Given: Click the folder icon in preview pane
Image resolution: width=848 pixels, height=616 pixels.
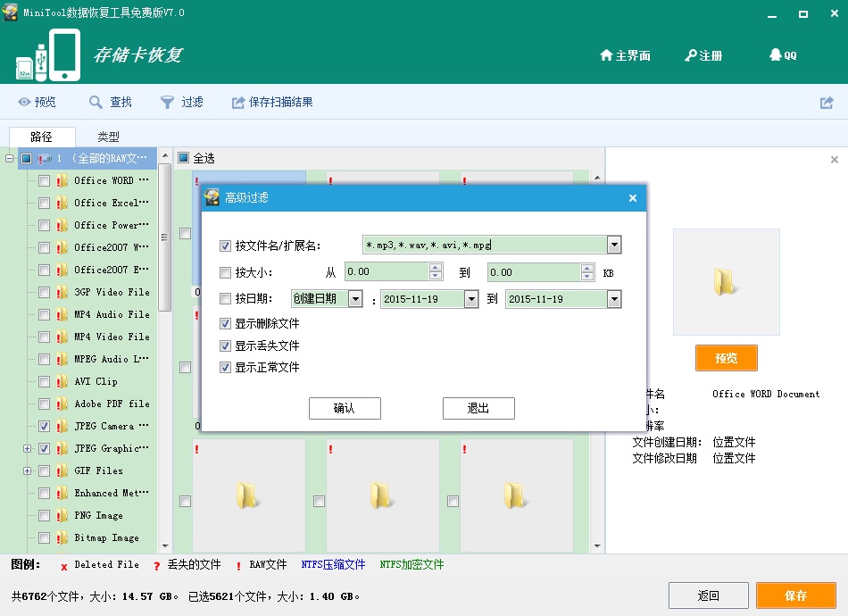Looking at the screenshot, I should 725,282.
